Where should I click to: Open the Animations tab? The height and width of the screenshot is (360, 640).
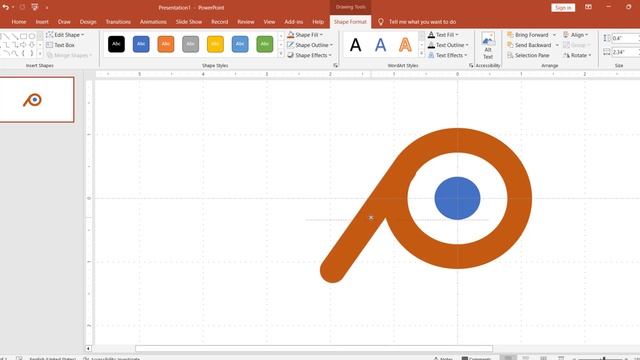[153, 22]
